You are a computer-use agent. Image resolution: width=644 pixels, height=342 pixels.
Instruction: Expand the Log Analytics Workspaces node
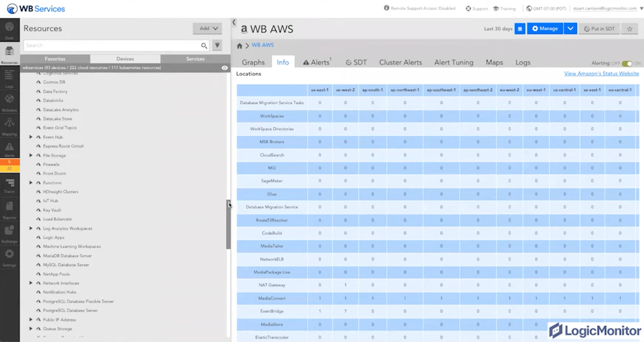click(x=31, y=228)
